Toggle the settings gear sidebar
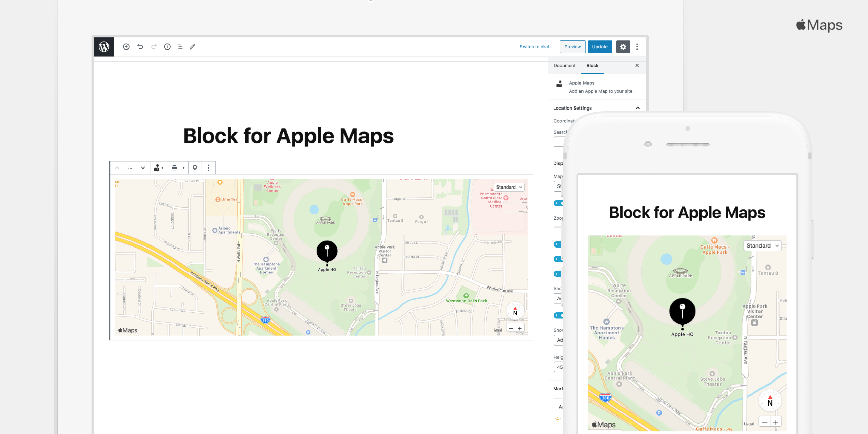This screenshot has height=434, width=868. point(623,47)
